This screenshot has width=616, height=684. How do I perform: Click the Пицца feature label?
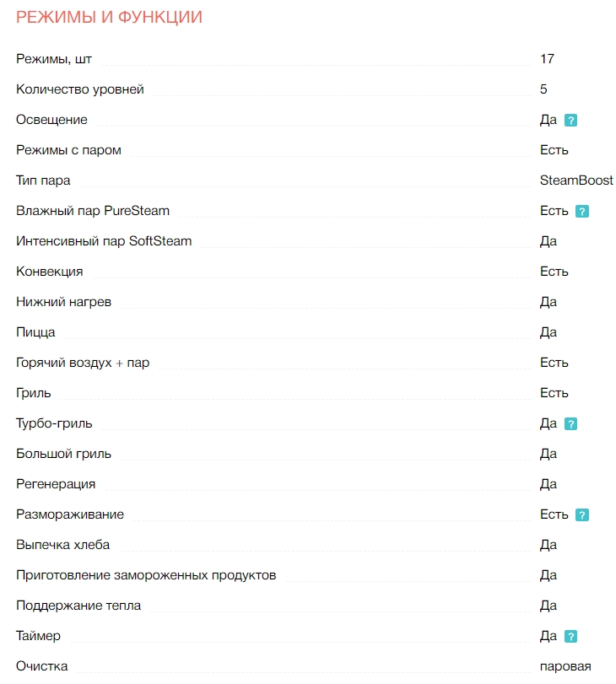(35, 332)
